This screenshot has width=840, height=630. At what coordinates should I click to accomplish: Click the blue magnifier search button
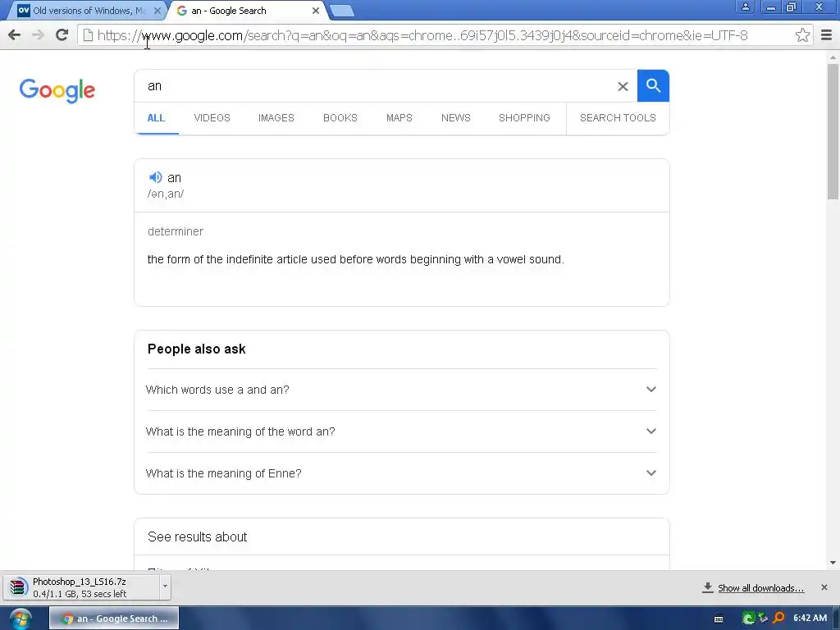653,85
